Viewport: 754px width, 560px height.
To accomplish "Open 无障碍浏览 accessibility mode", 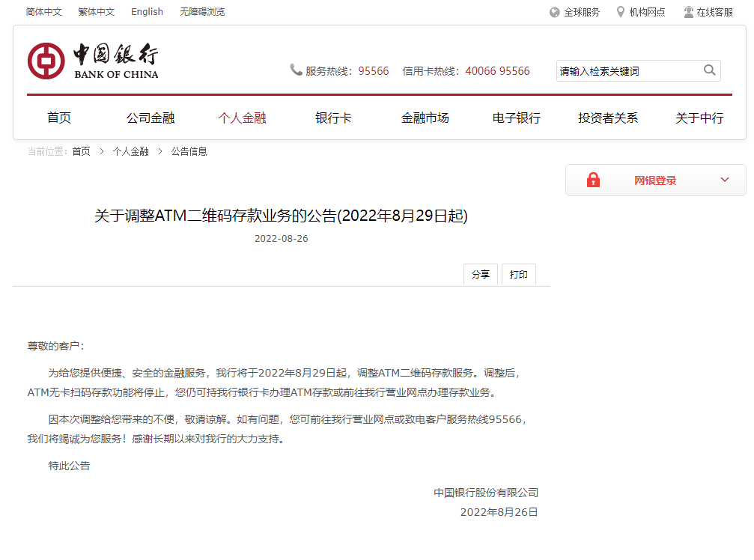I will pyautogui.click(x=202, y=12).
